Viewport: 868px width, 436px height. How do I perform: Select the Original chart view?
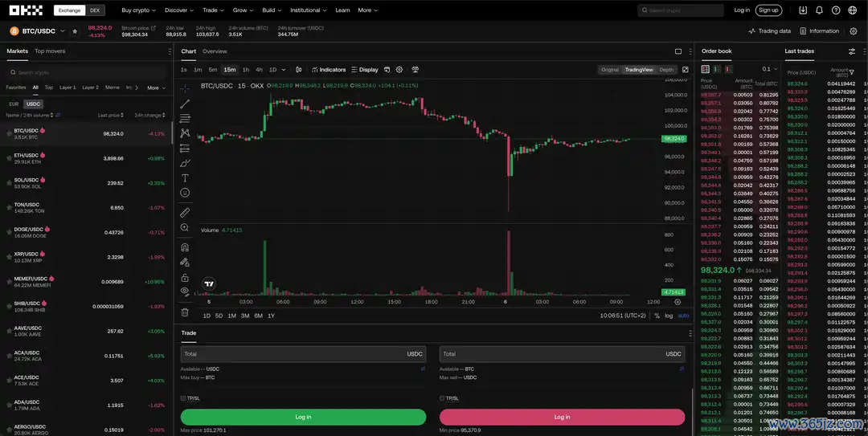tap(610, 70)
